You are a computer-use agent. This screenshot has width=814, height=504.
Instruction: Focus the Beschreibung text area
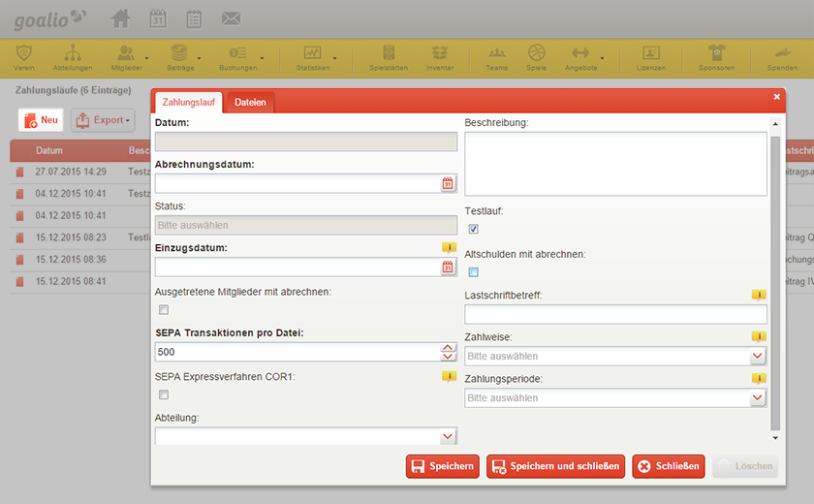615,164
